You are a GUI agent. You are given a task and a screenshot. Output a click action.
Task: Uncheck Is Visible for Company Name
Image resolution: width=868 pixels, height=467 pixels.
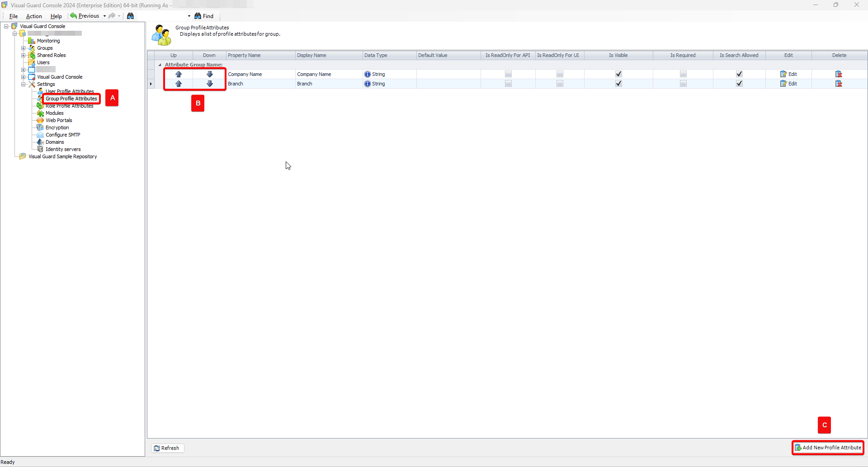click(x=618, y=74)
